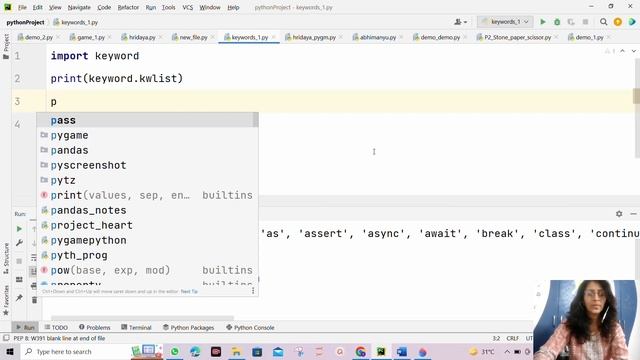Click CRLF line separator in status bar

[512, 338]
